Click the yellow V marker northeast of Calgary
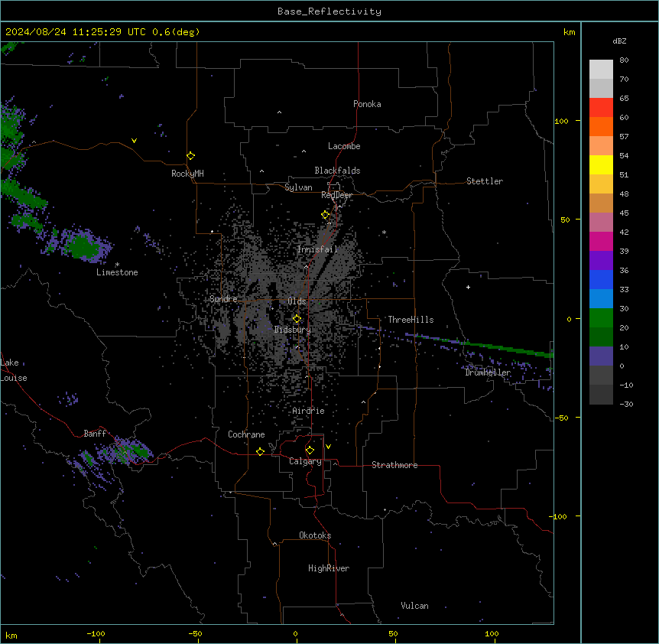 coord(328,447)
